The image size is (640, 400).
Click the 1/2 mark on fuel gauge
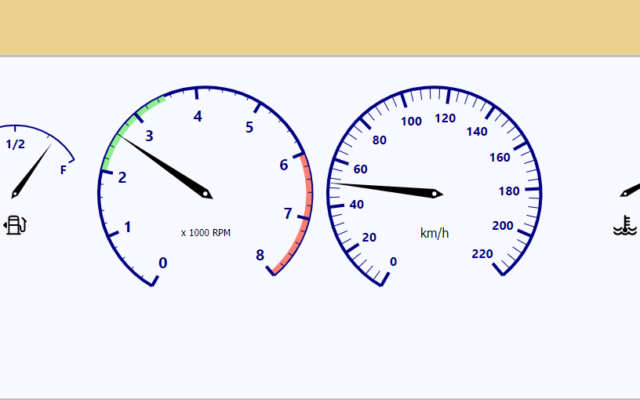point(15,144)
